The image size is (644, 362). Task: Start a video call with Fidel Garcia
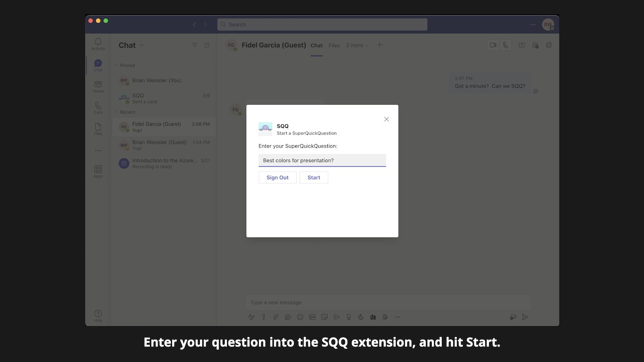coord(493,45)
